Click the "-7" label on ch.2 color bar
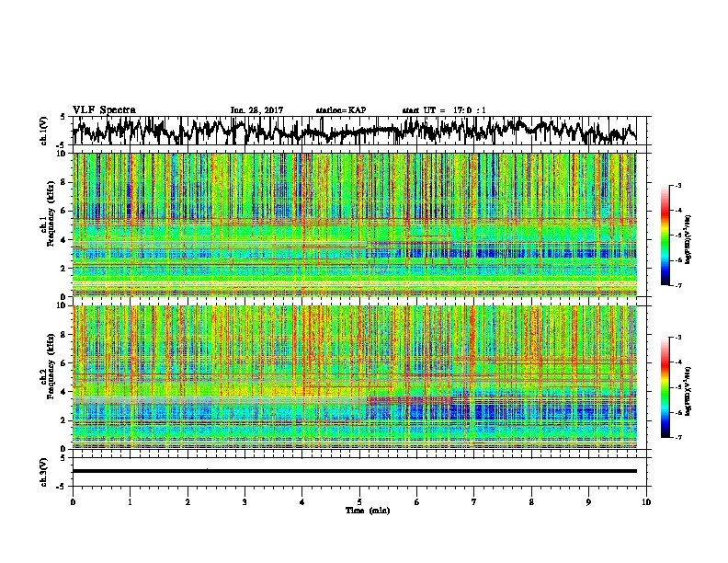This screenshot has height=563, width=728. pos(678,437)
